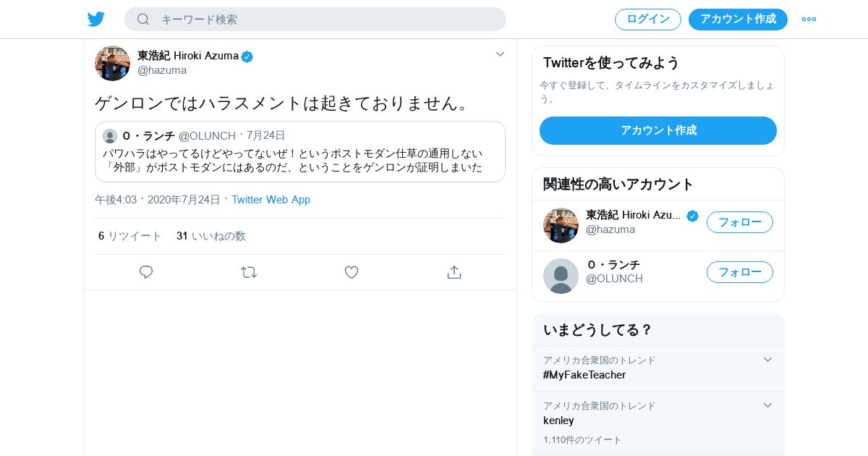This screenshot has height=456, width=868.
Task: Retweet using the retweet arrows icon
Action: [x=249, y=272]
